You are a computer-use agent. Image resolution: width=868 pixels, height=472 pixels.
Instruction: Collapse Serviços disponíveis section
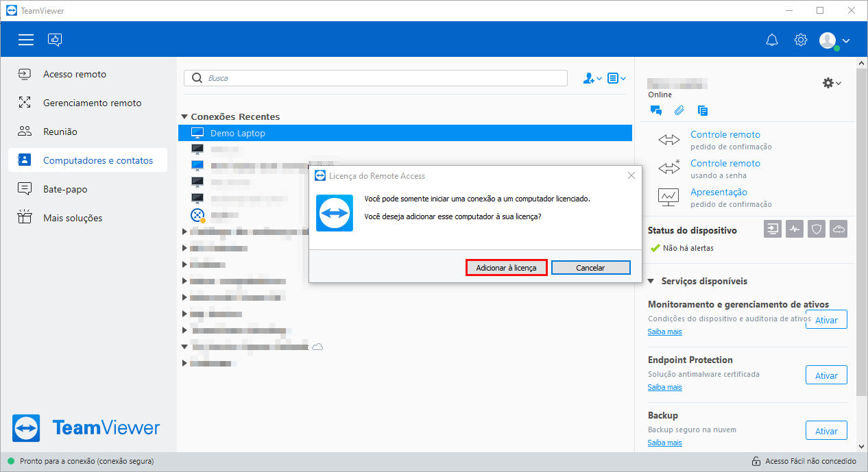651,282
